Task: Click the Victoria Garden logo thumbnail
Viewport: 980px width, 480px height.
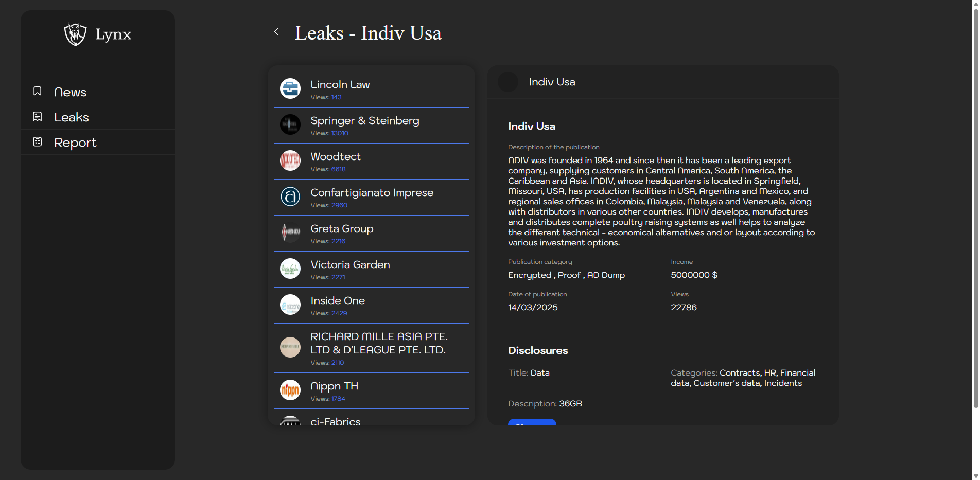Action: click(x=290, y=269)
